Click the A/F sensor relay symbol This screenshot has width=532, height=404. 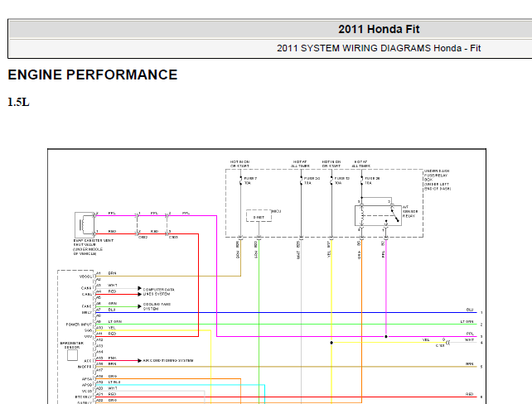point(378,215)
